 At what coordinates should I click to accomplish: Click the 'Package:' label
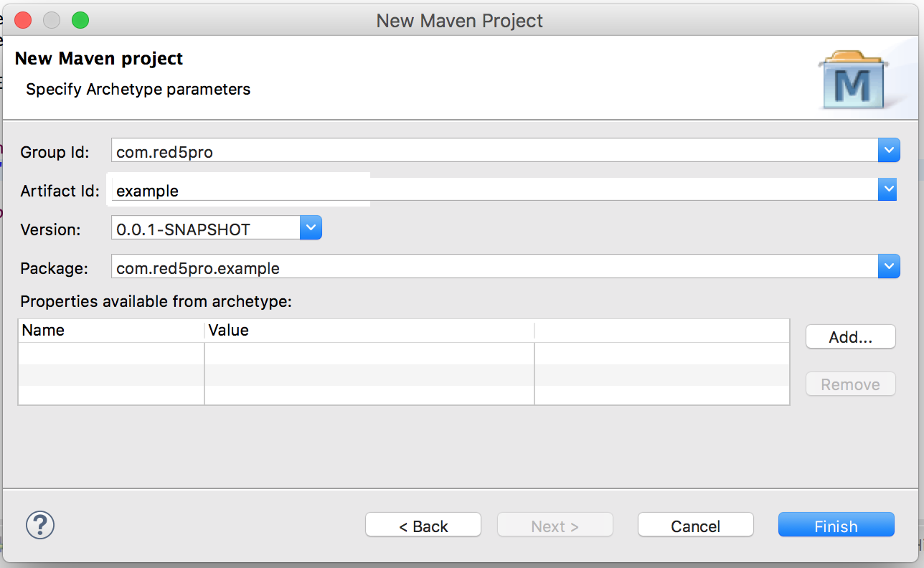tap(54, 268)
